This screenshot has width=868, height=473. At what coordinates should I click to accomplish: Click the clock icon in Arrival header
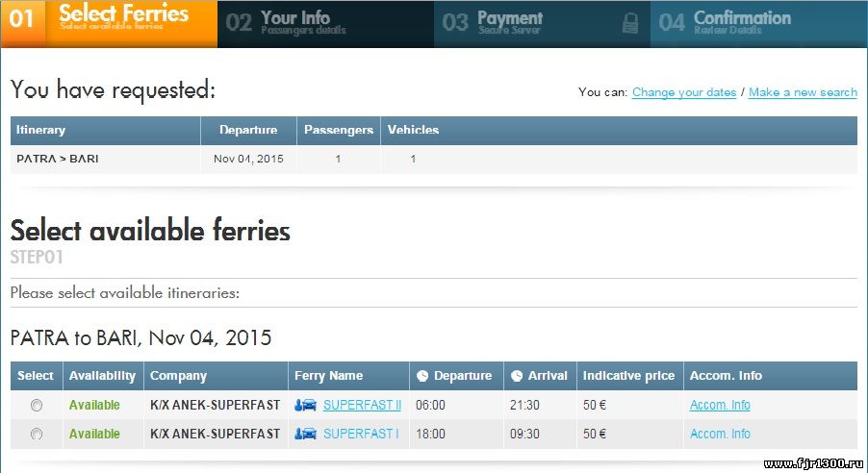(517, 376)
